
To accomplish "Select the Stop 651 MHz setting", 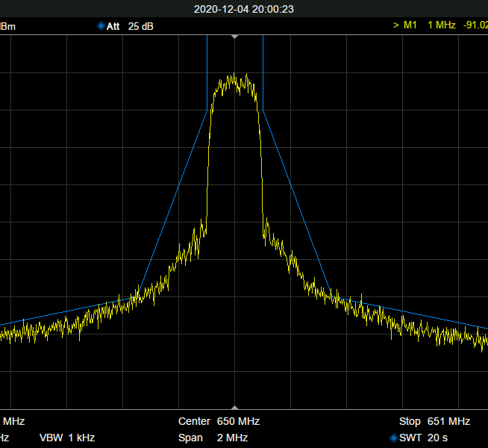I will (x=435, y=421).
